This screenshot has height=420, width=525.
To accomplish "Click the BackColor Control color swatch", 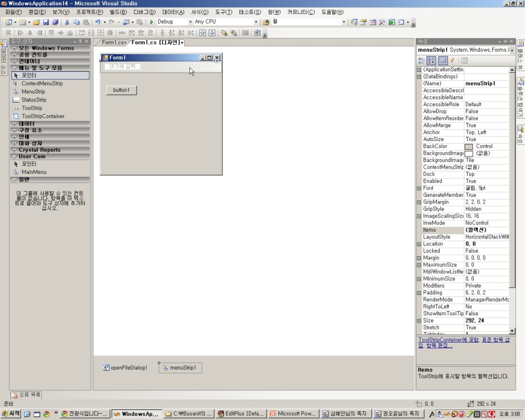I will coord(469,147).
